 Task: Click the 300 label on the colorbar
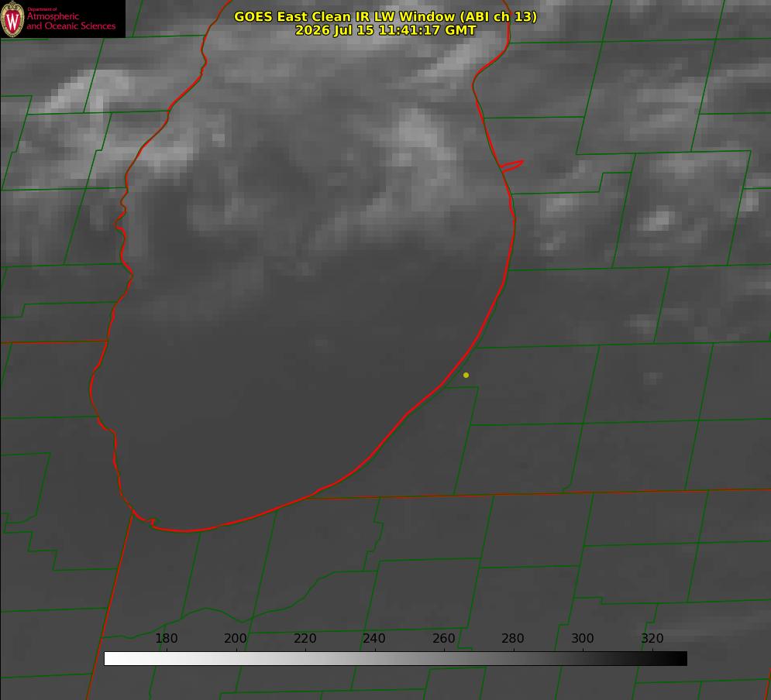click(x=582, y=638)
